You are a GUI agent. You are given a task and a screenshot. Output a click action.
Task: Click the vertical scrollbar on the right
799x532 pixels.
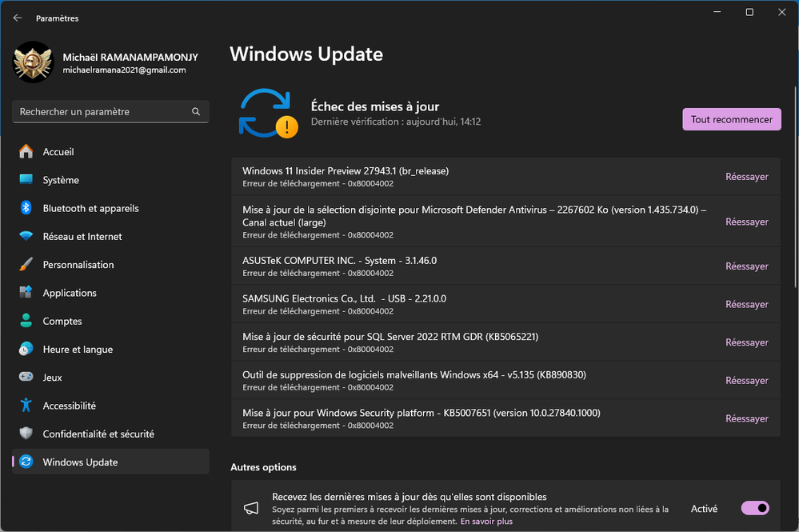[795, 187]
